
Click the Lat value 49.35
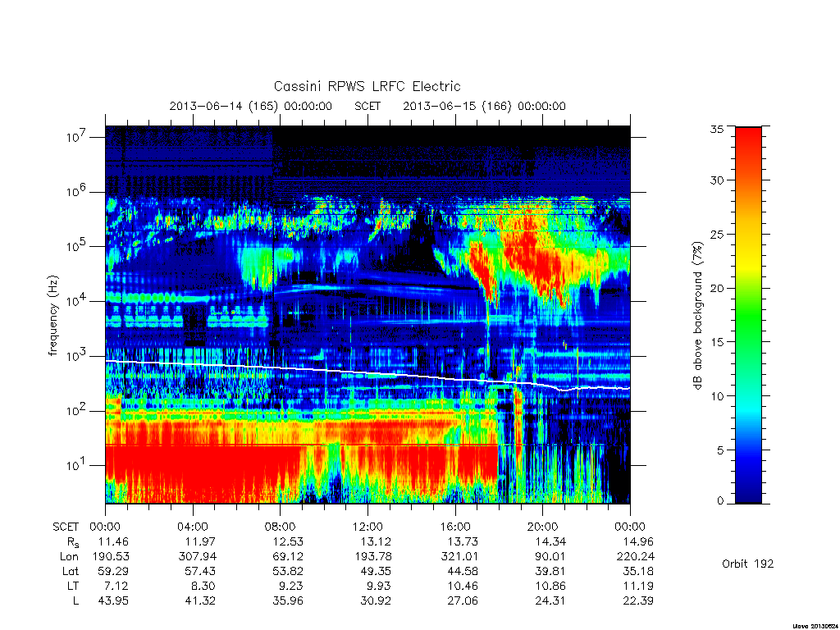coord(376,571)
